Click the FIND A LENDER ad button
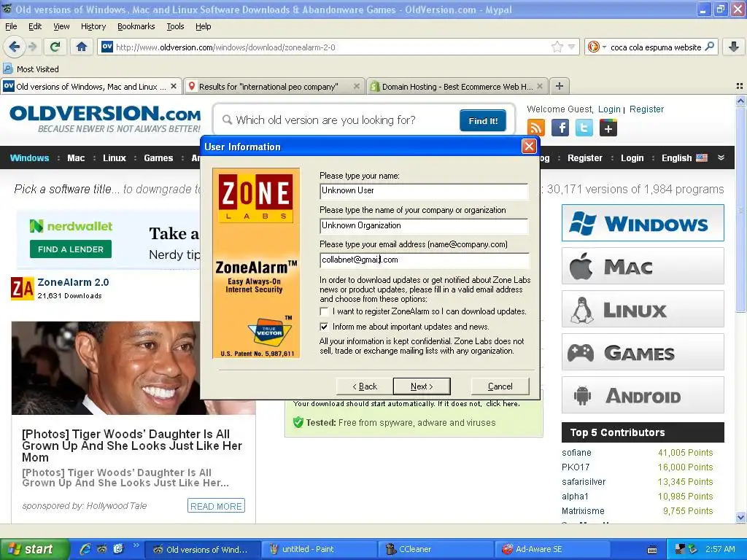 tap(71, 249)
